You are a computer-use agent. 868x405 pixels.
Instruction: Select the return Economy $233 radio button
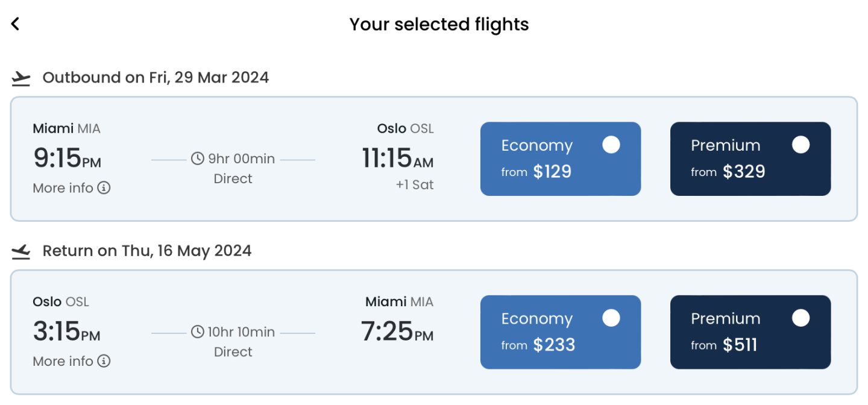(x=611, y=318)
